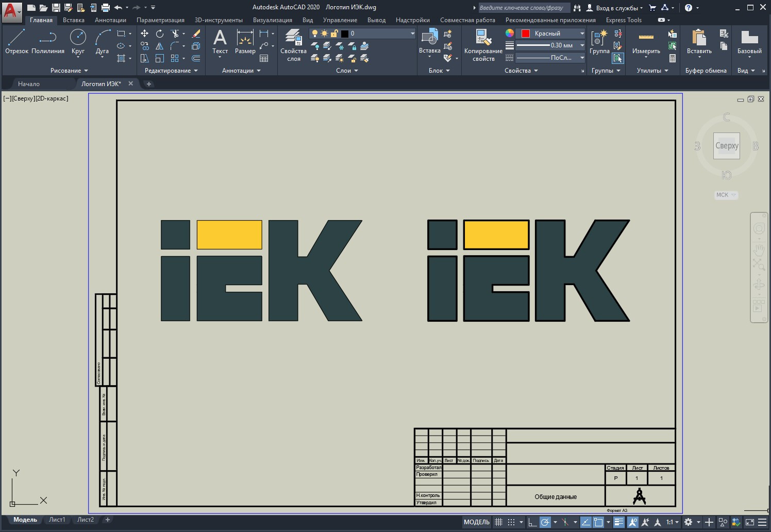This screenshot has height=532, width=771.
Task: Toggle clean screen mode in status bar
Action: [750, 522]
